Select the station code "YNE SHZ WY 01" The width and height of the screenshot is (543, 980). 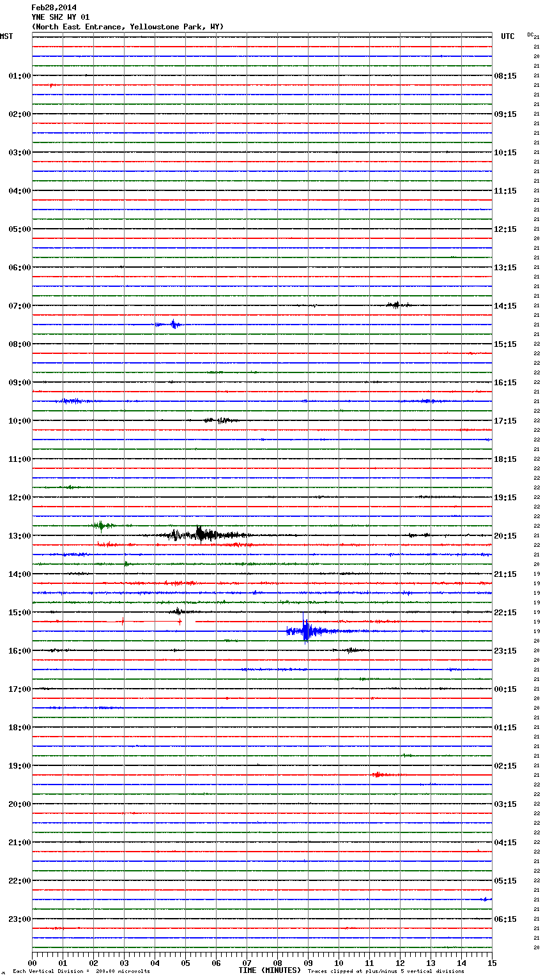coord(61,17)
